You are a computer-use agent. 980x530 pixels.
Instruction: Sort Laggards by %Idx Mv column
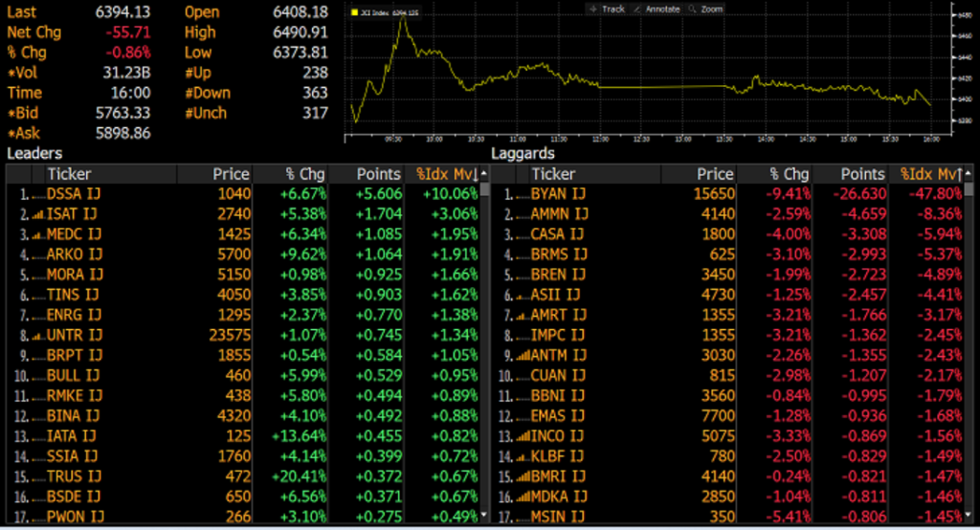coord(931,174)
